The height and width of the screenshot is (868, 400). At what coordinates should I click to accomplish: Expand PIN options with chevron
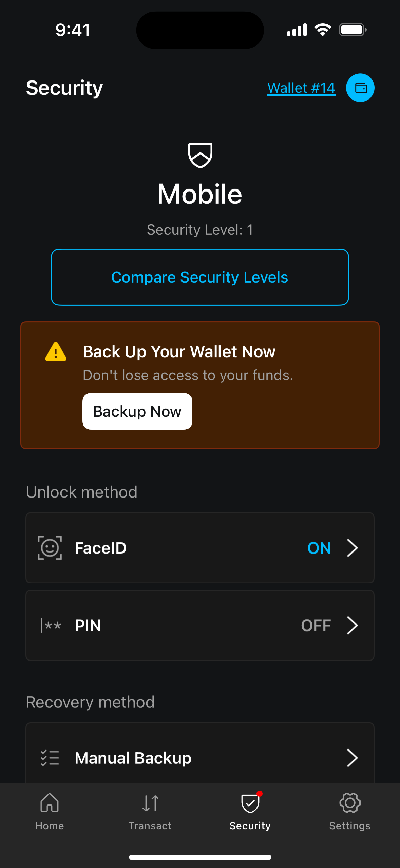353,626
